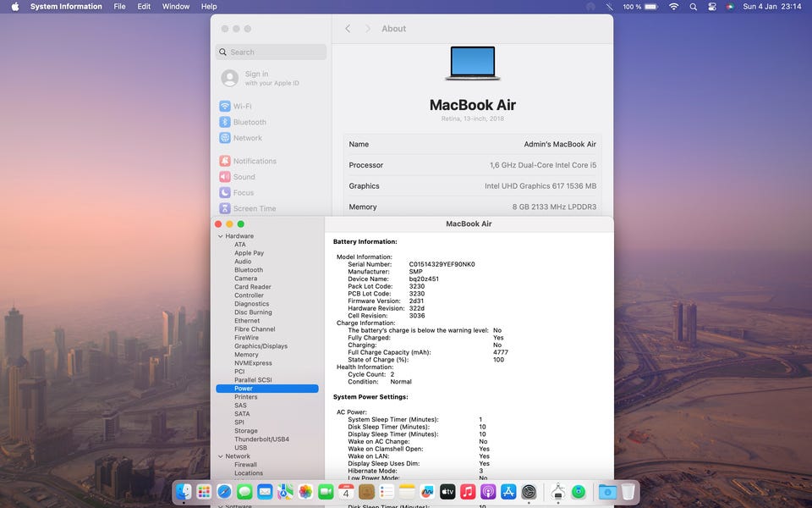Collapse the Hardware tree section

tap(221, 236)
